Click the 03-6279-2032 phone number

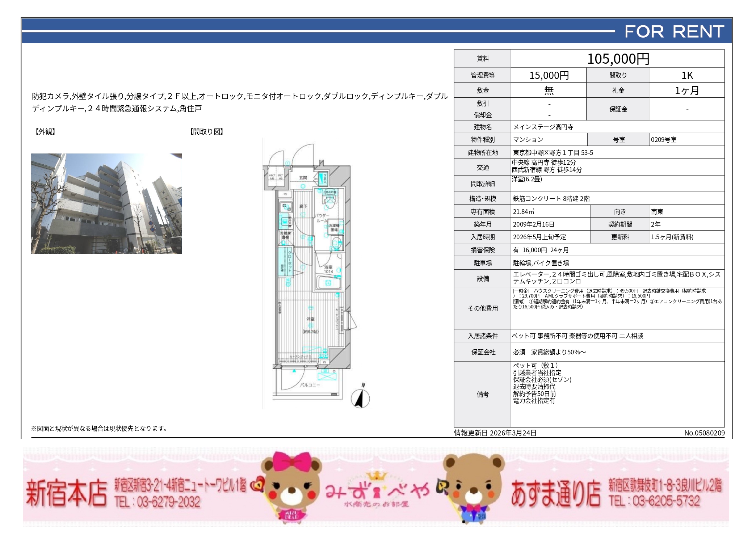coord(168,502)
